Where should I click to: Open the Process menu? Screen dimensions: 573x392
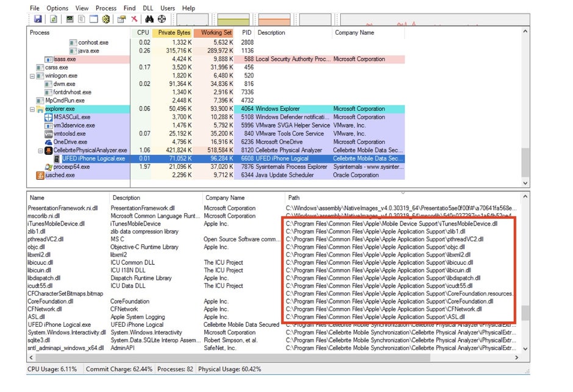[x=106, y=8]
